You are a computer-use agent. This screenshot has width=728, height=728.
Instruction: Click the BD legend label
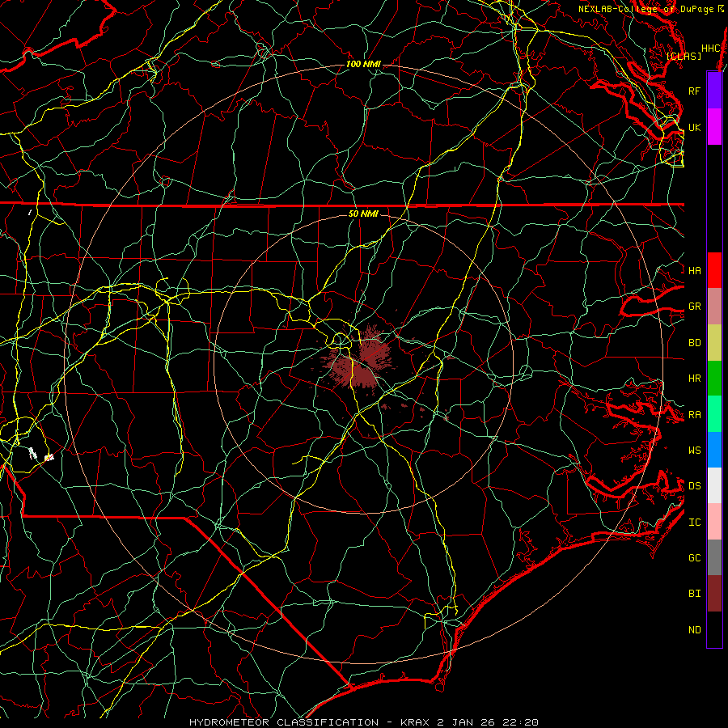694,343
